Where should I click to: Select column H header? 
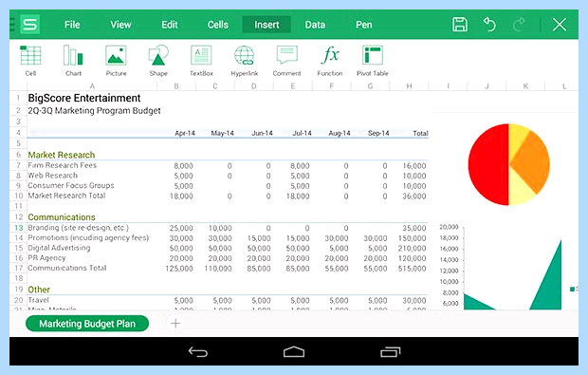point(409,86)
